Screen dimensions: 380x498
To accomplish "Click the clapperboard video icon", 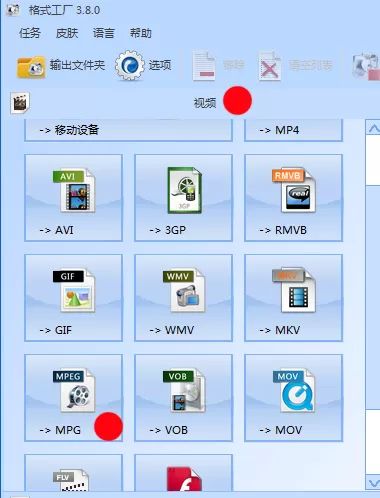I will click(x=20, y=103).
